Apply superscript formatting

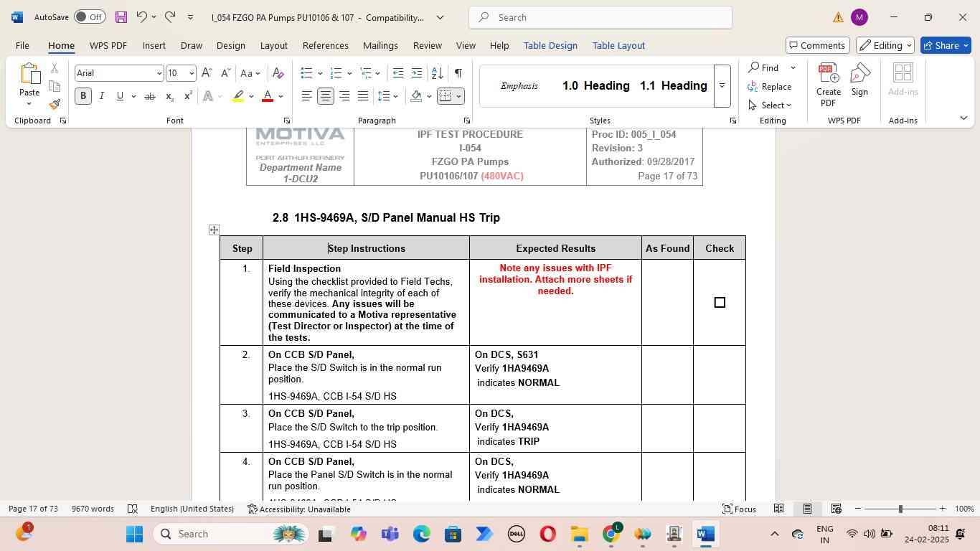pyautogui.click(x=188, y=96)
